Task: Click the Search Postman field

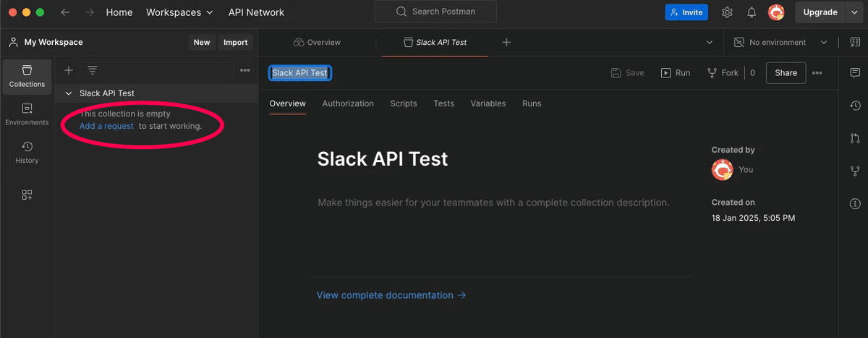Action: [x=435, y=12]
